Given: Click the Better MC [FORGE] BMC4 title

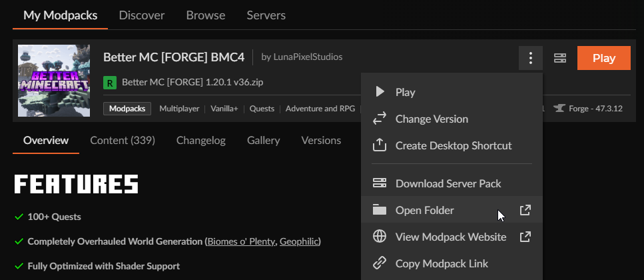Looking at the screenshot, I should (x=174, y=57).
